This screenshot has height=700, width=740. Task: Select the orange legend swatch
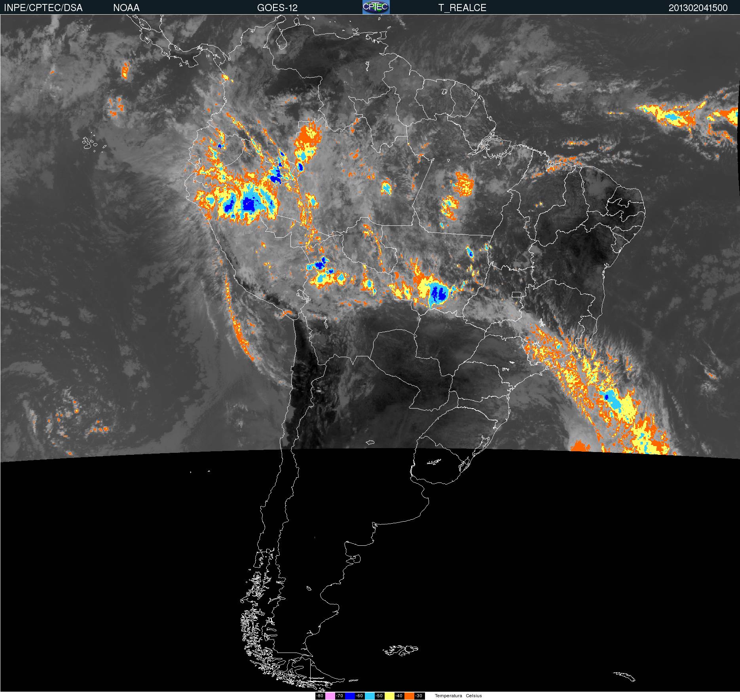(409, 696)
